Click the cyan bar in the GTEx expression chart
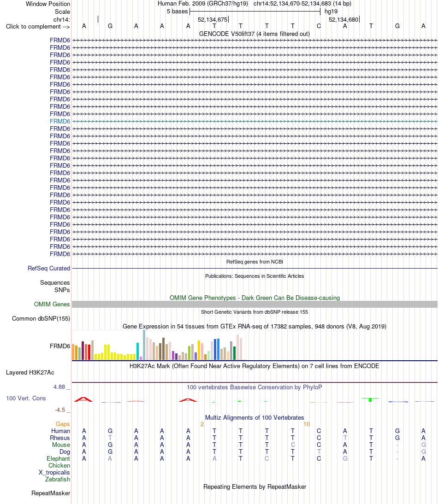 [x=138, y=352]
